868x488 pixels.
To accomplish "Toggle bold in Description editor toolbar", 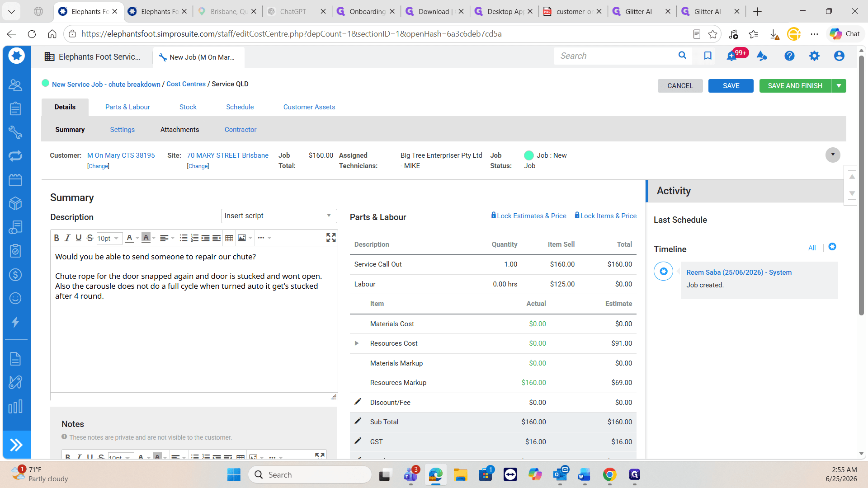I will pyautogui.click(x=57, y=238).
